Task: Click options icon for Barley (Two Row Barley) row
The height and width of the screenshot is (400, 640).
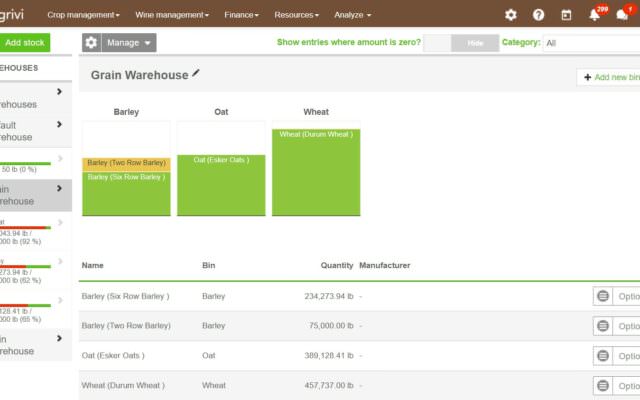Action: pyautogui.click(x=603, y=326)
